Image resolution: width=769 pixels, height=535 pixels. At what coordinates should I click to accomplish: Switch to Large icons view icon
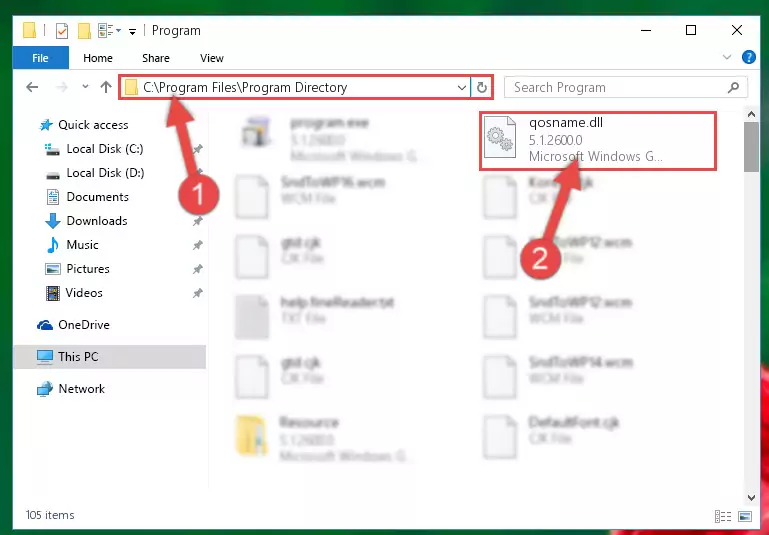(744, 516)
